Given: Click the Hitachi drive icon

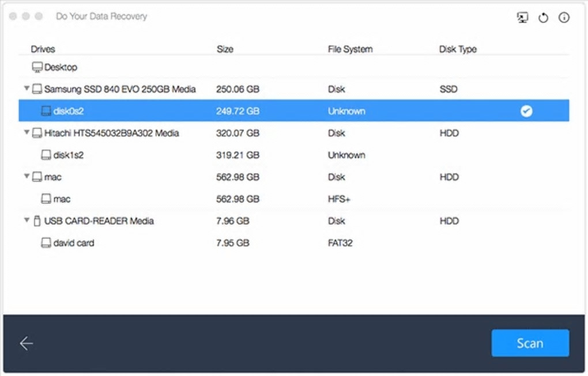Looking at the screenshot, I should [x=37, y=133].
